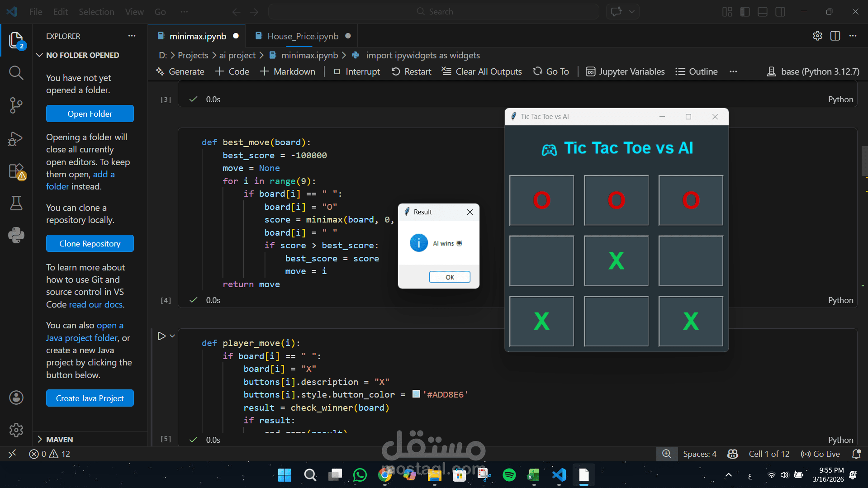
Task: Toggle the bottom Panel
Action: tap(762, 12)
